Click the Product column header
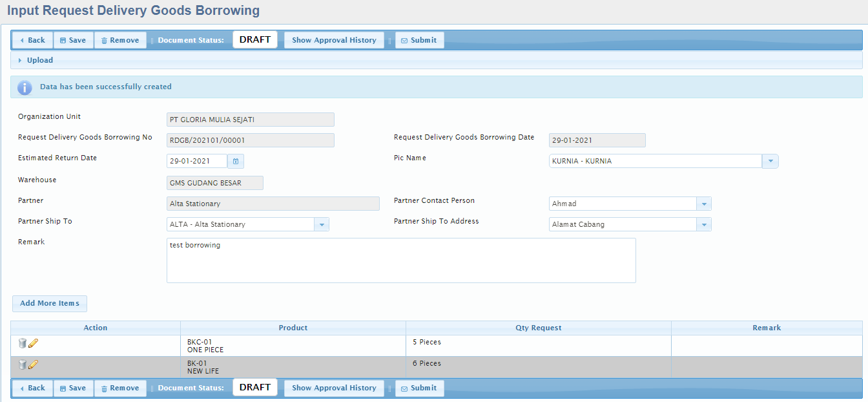The width and height of the screenshot is (868, 402). [x=293, y=328]
